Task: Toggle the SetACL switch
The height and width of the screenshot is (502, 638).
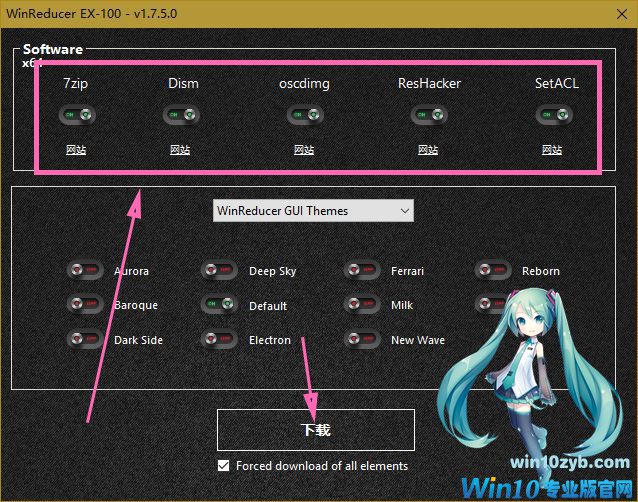Action: coord(552,116)
